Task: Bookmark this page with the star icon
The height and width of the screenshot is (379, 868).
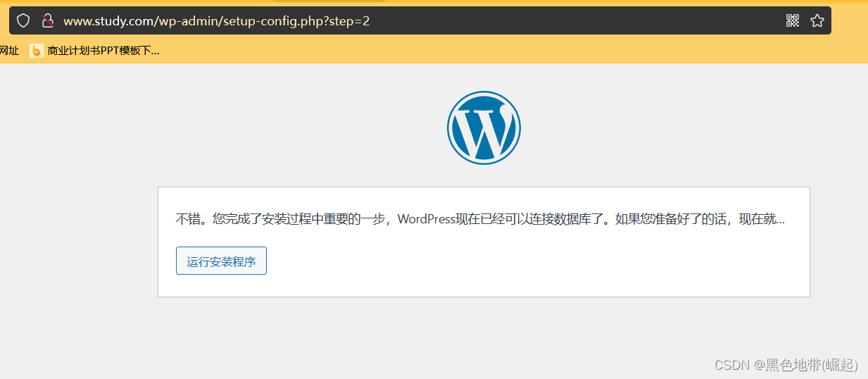Action: 817,20
